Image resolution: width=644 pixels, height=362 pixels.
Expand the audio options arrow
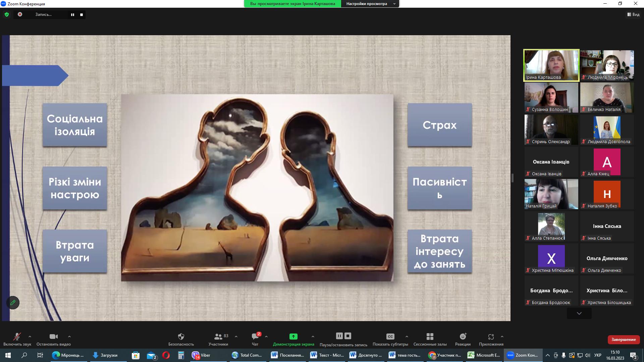click(x=30, y=337)
